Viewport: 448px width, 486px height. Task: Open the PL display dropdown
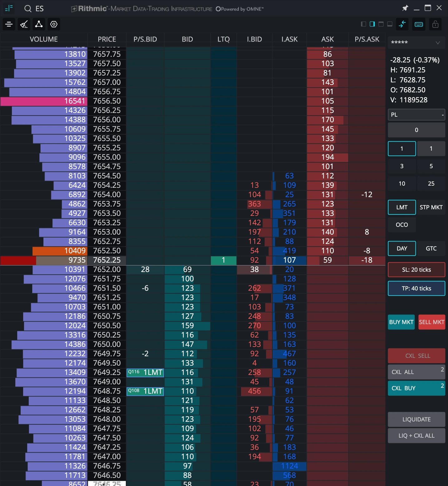pyautogui.click(x=416, y=115)
